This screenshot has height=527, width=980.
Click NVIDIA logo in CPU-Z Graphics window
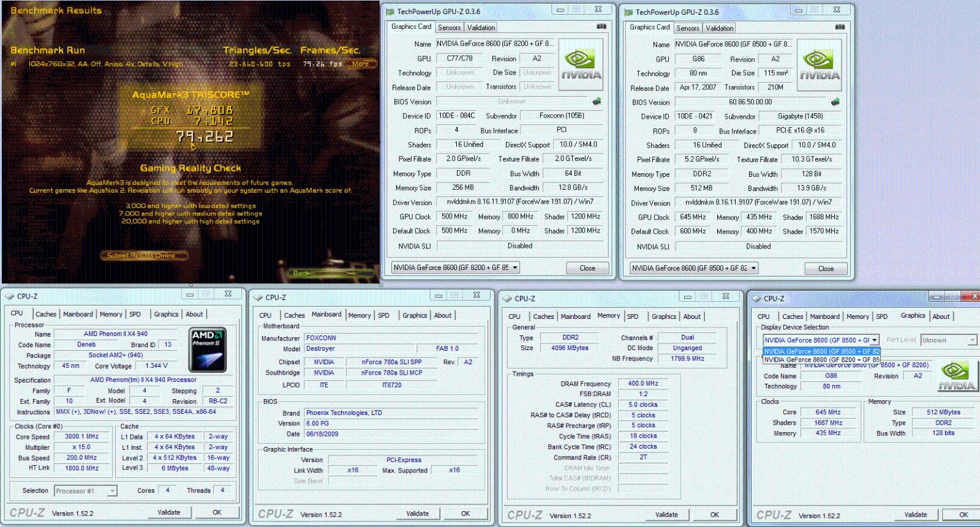pos(957,376)
